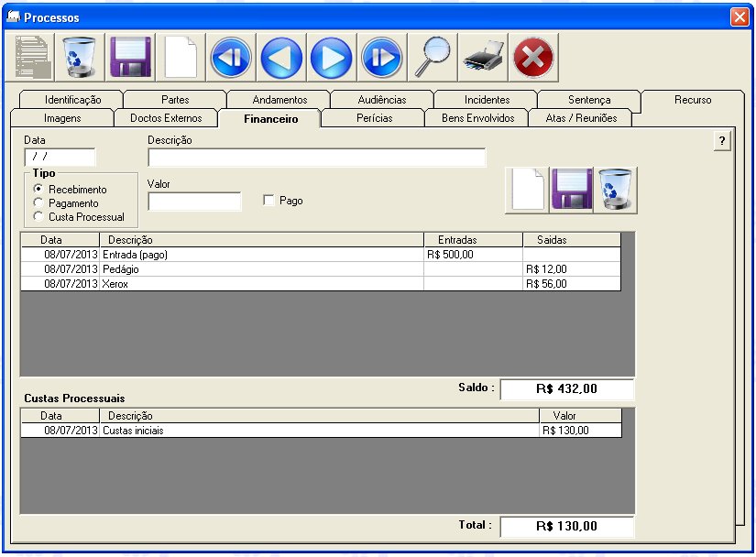The width and height of the screenshot is (756, 557).
Task: Select the Financeiro tab
Action: click(270, 118)
